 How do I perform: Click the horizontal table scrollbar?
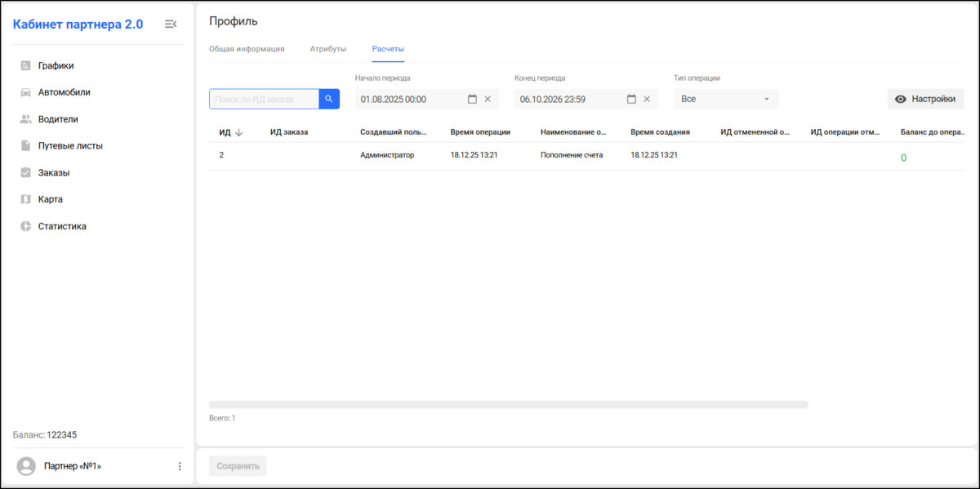(x=508, y=404)
